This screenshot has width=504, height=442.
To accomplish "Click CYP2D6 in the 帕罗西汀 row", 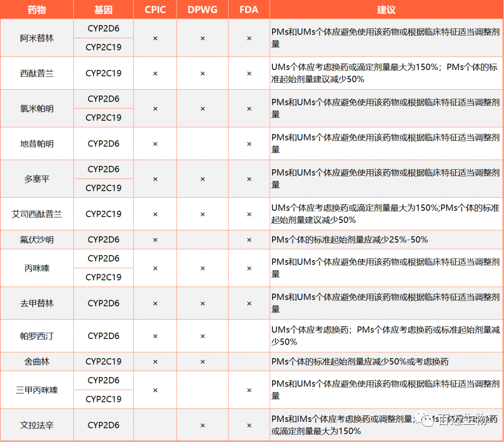I will click(x=104, y=336).
